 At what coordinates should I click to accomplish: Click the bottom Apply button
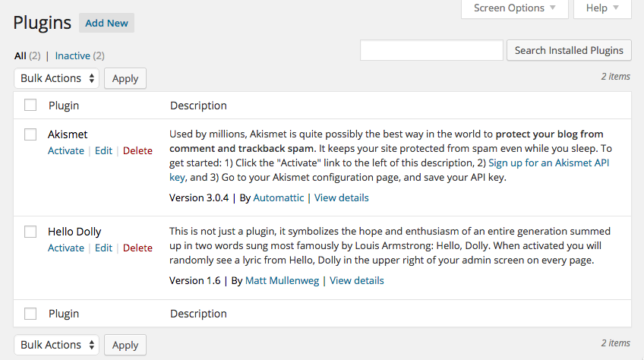tap(125, 345)
